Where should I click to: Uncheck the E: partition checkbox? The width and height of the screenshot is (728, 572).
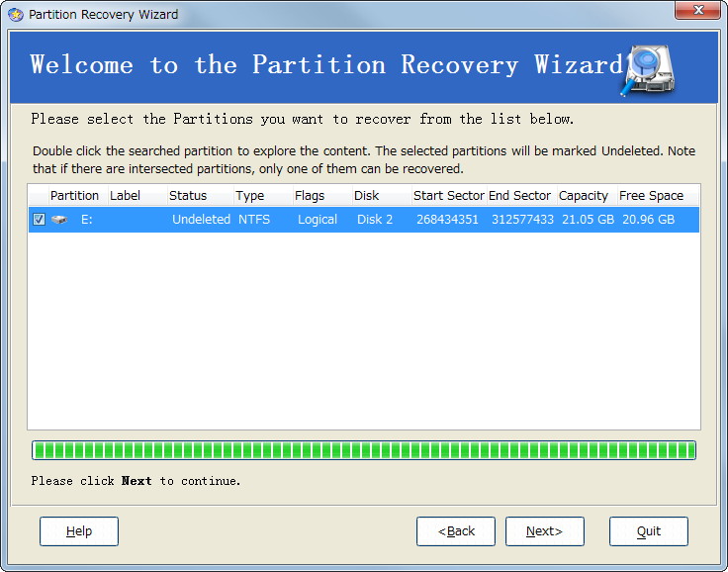coord(39,220)
